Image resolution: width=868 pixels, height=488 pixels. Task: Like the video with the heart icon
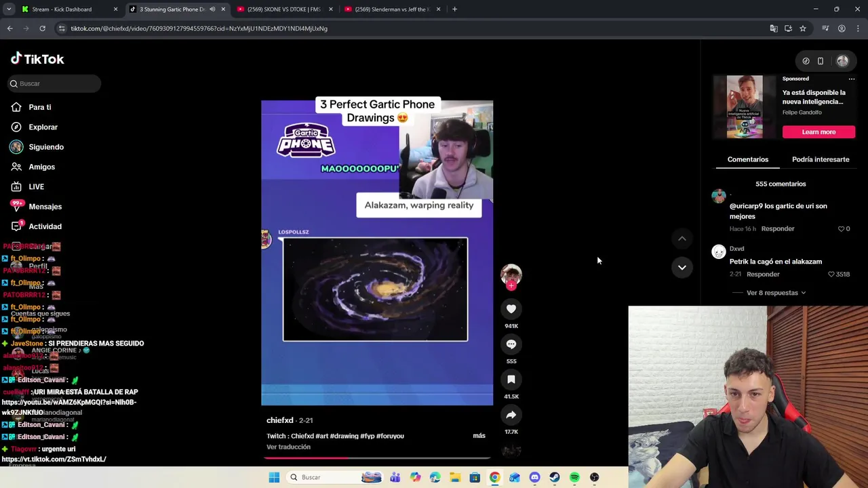[x=511, y=309]
